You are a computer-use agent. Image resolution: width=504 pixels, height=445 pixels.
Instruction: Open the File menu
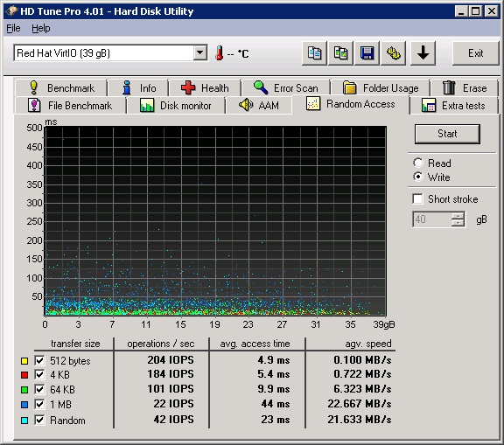13,28
